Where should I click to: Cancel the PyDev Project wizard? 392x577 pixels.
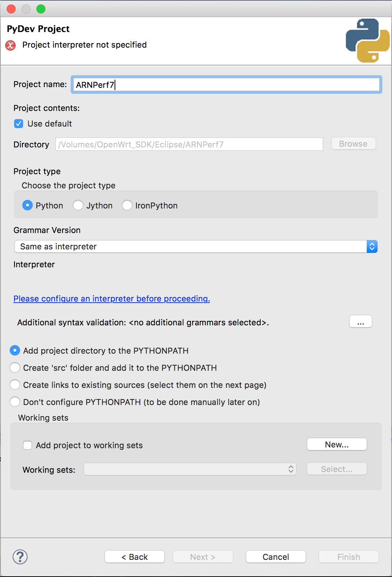point(276,557)
